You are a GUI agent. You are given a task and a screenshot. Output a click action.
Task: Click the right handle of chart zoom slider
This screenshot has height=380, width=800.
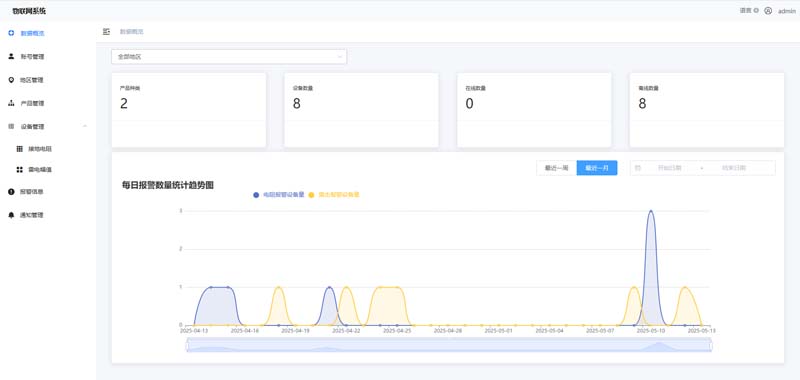[x=711, y=346]
